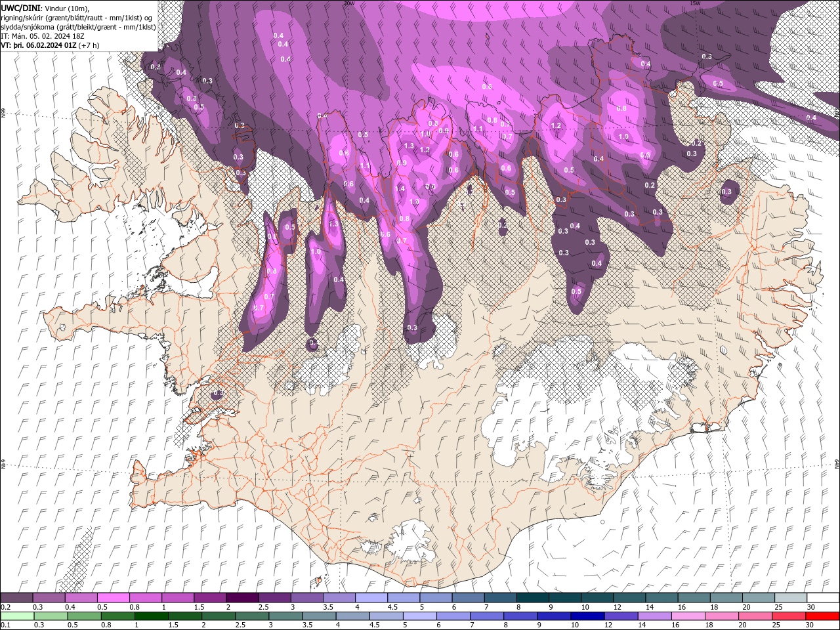
Task: Click the lower legend swatch labeled 1.5
Action: click(185, 616)
